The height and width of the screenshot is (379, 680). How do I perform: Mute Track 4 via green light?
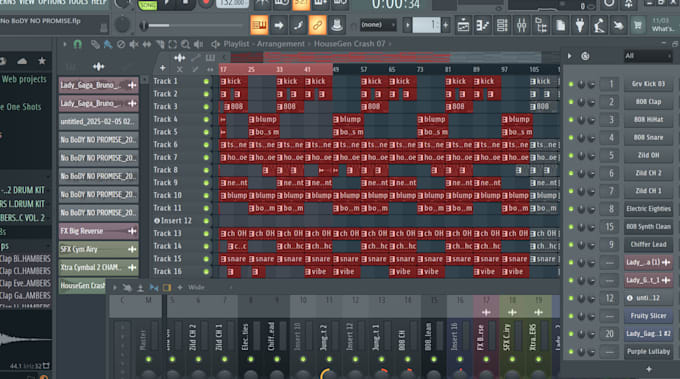tap(206, 119)
